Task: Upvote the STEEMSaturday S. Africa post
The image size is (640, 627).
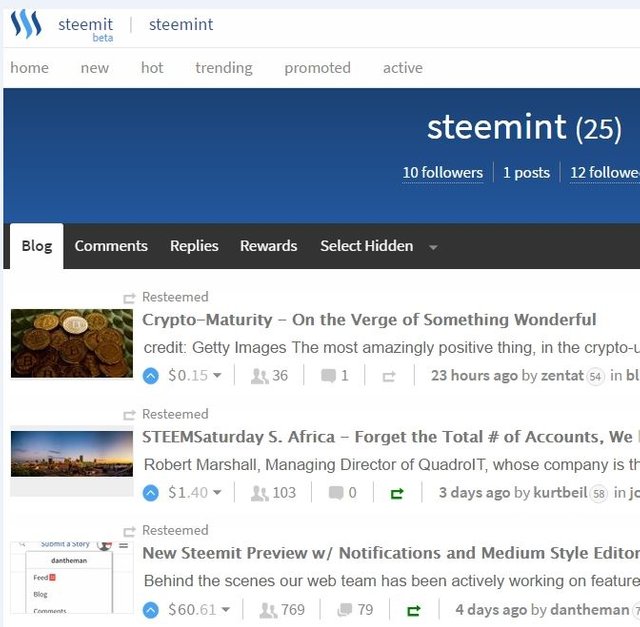Action: (150, 493)
